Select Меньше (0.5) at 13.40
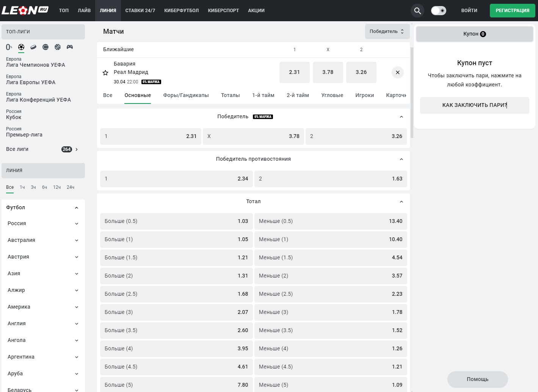This screenshot has width=538, height=392. 331,221
